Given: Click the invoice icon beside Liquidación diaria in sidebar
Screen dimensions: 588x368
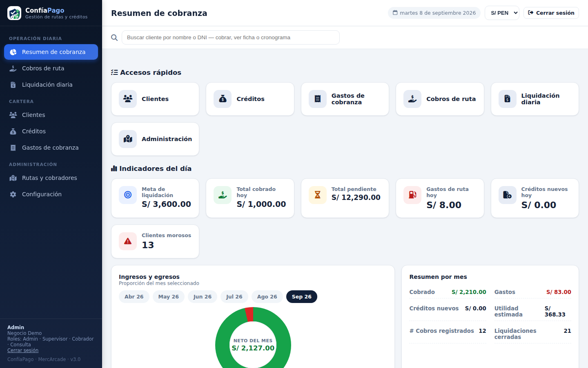Looking at the screenshot, I should click(13, 85).
